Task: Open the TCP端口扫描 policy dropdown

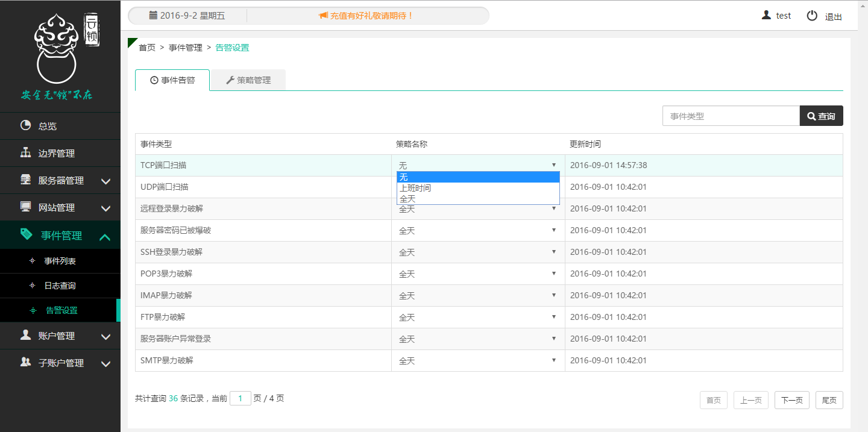Action: coord(478,165)
